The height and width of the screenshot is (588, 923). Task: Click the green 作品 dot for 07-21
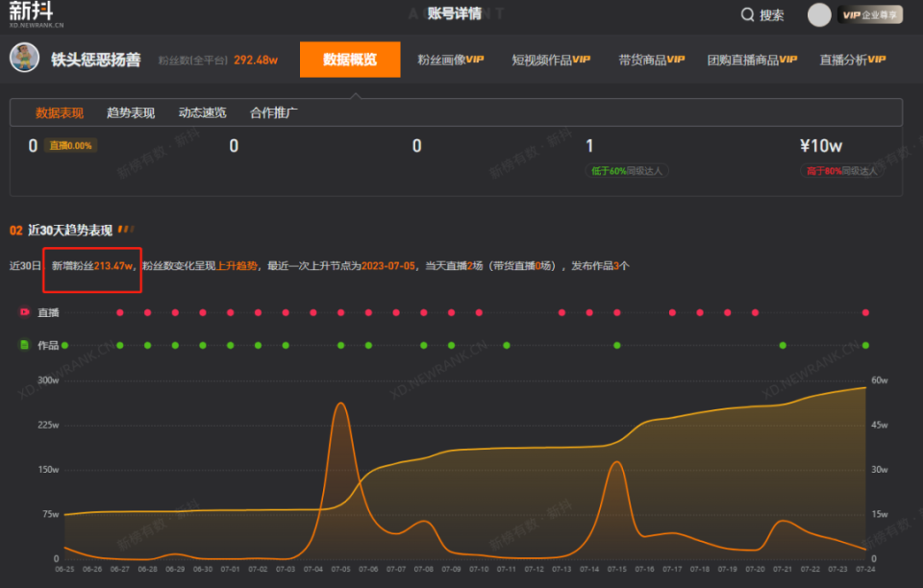click(783, 346)
